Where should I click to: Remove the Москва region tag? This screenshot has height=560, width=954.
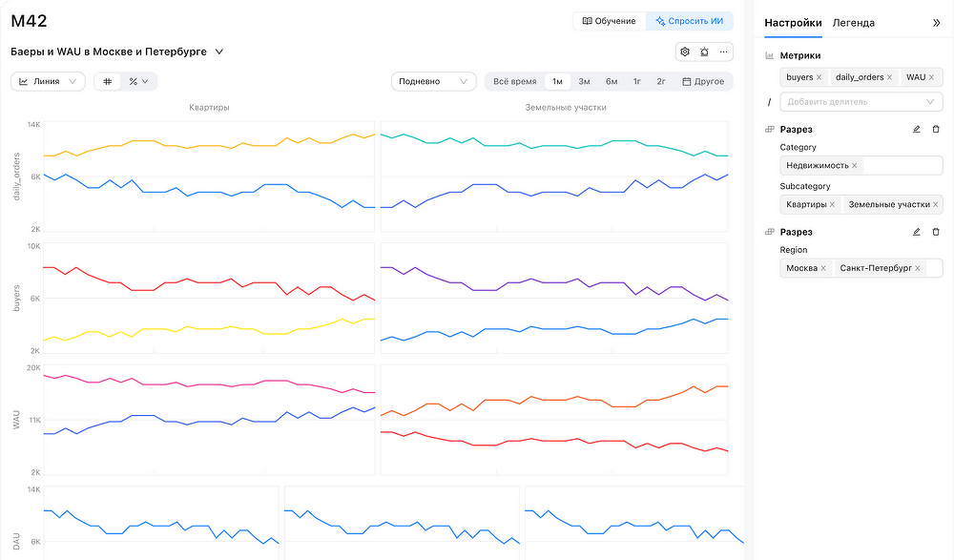823,268
